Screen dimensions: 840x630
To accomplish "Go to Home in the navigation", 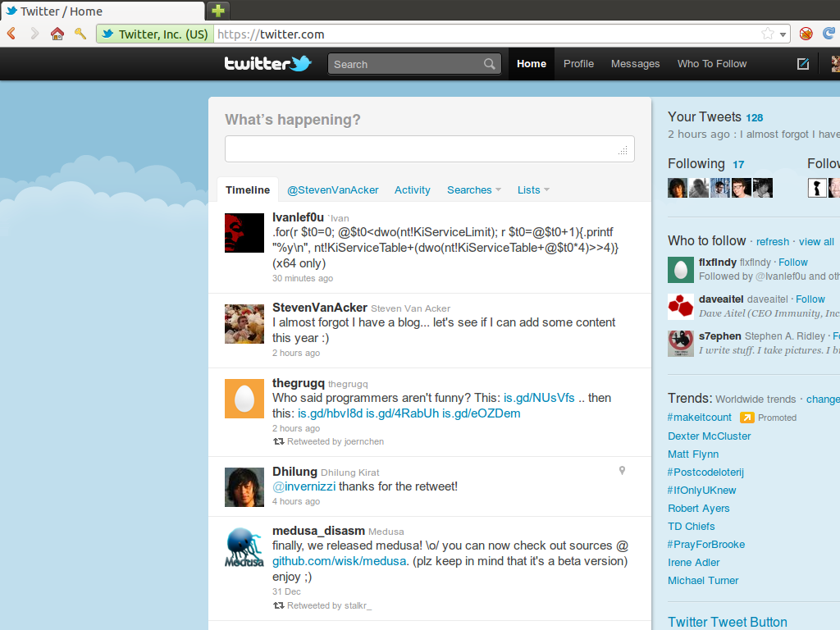I will point(532,64).
